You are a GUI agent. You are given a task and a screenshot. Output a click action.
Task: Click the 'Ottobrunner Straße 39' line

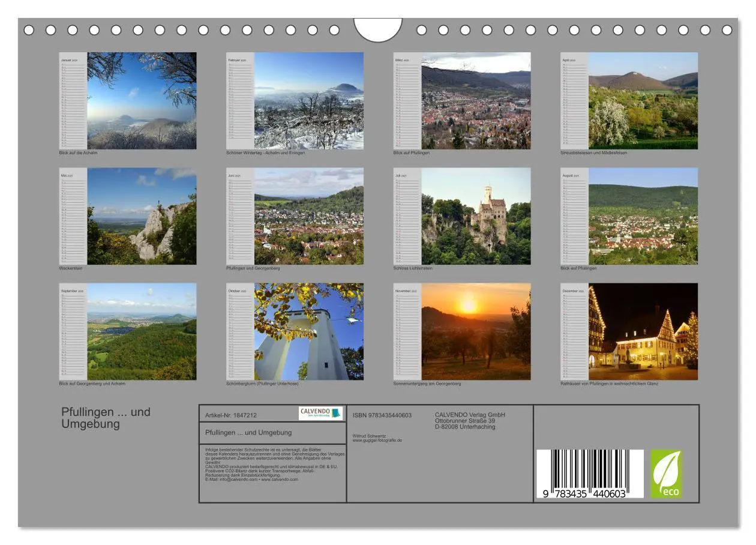(465, 421)
